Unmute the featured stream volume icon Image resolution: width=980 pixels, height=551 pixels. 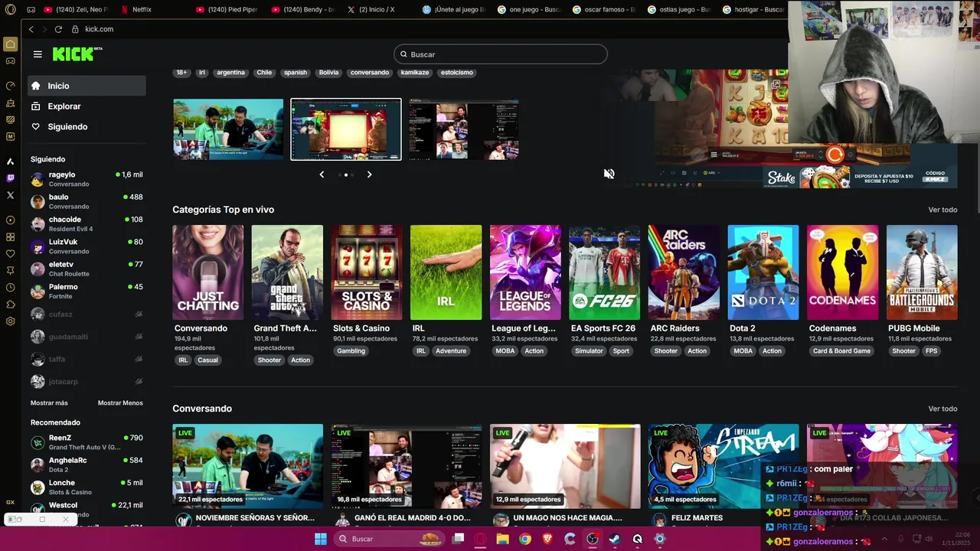tap(609, 174)
